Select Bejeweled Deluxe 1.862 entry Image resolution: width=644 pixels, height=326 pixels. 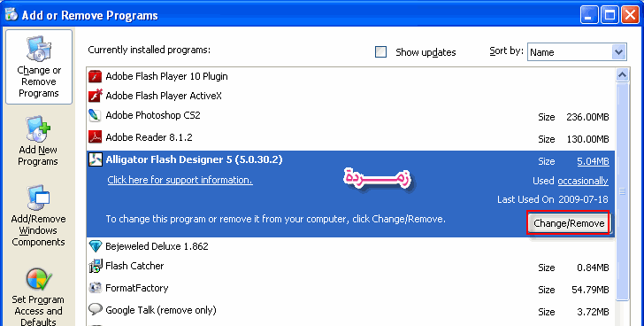(x=350, y=246)
